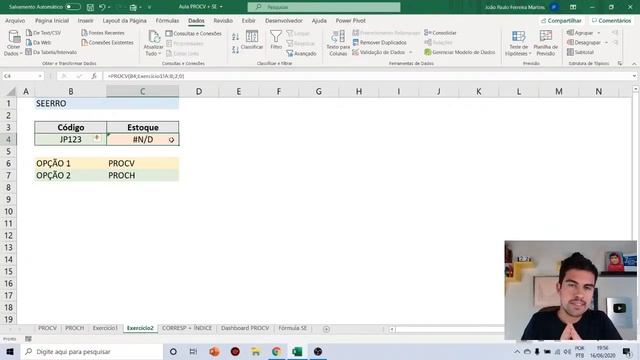Open the Obter Dados menu
This screenshot has width=640, height=360.
(x=13, y=43)
